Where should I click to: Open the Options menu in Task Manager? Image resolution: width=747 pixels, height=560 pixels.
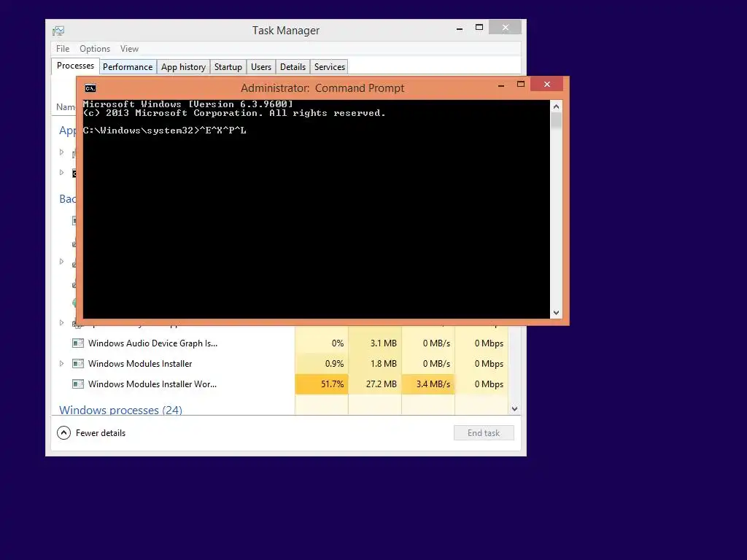(x=95, y=49)
